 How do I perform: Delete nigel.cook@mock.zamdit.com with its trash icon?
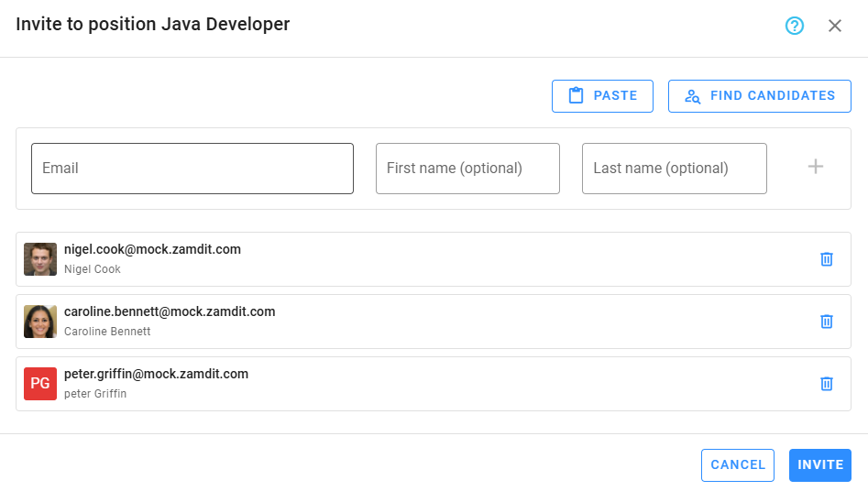[826, 259]
